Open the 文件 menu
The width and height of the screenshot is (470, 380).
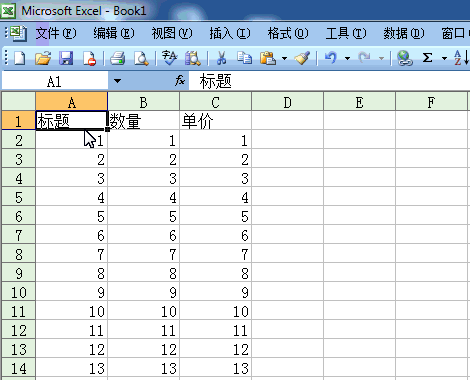pyautogui.click(x=56, y=33)
